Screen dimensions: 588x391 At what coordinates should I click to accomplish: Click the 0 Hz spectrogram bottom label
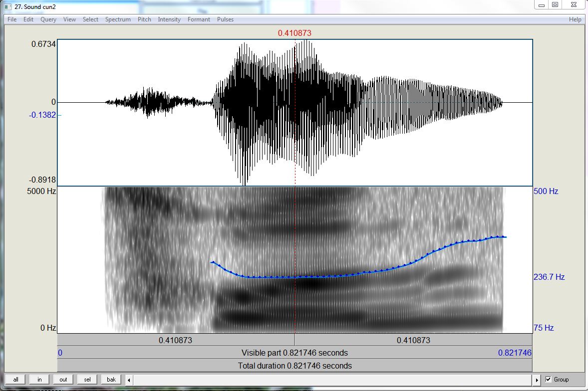pos(48,328)
